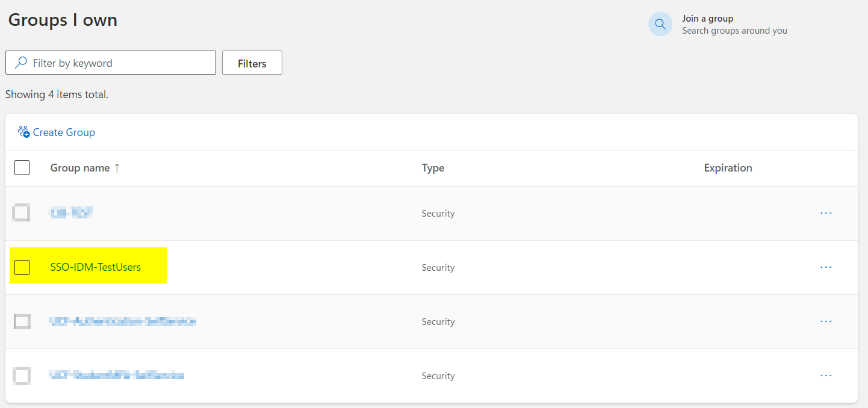The image size is (868, 408).
Task: Select the checkbox of the last group row
Action: (x=22, y=376)
